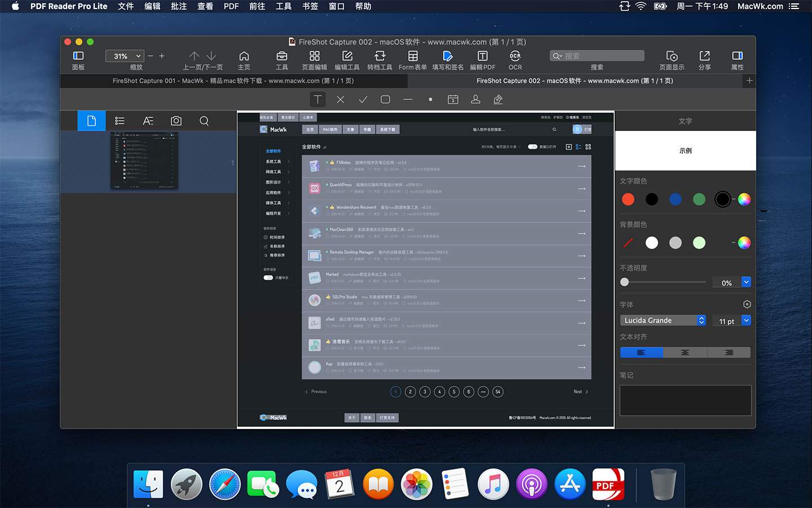812x508 pixels.
Task: Pick white background color swatch
Action: click(x=652, y=243)
